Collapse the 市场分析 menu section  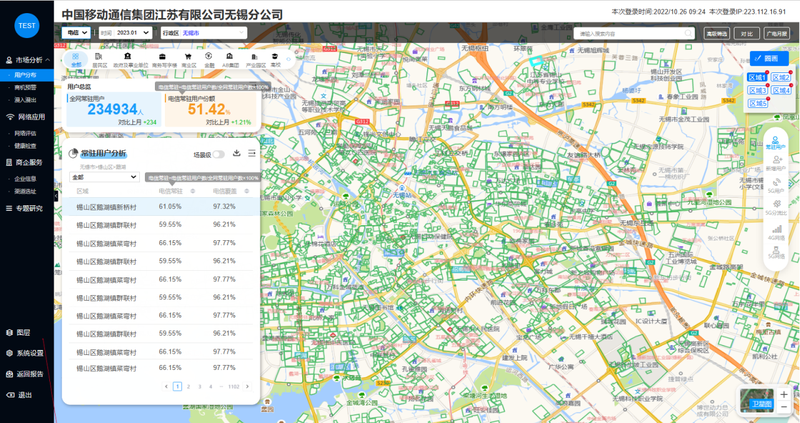point(47,60)
